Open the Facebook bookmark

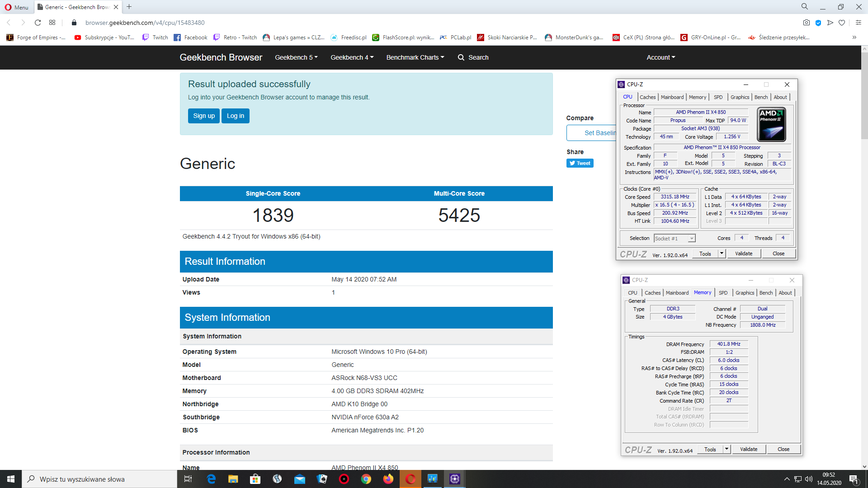pyautogui.click(x=190, y=38)
